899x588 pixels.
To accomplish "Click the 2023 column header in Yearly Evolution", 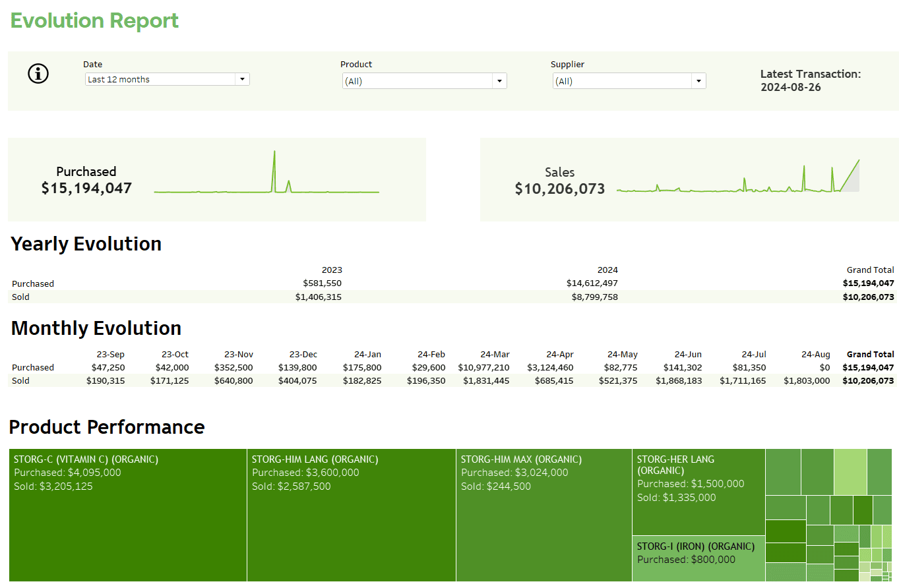I will tap(332, 270).
